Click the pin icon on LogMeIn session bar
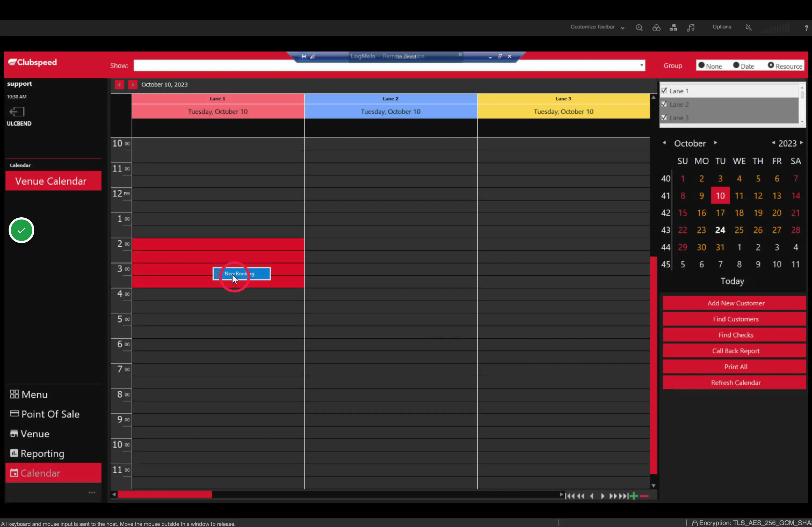This screenshot has width=812, height=527. 304,57
